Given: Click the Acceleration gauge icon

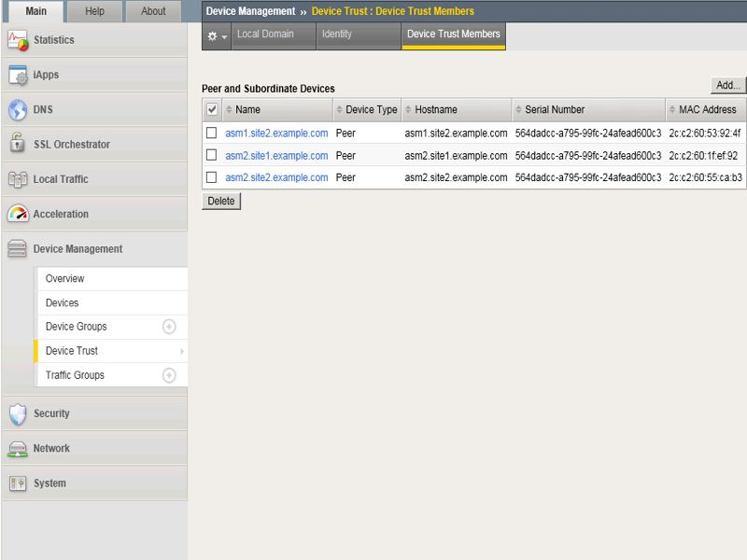Looking at the screenshot, I should pos(18,214).
